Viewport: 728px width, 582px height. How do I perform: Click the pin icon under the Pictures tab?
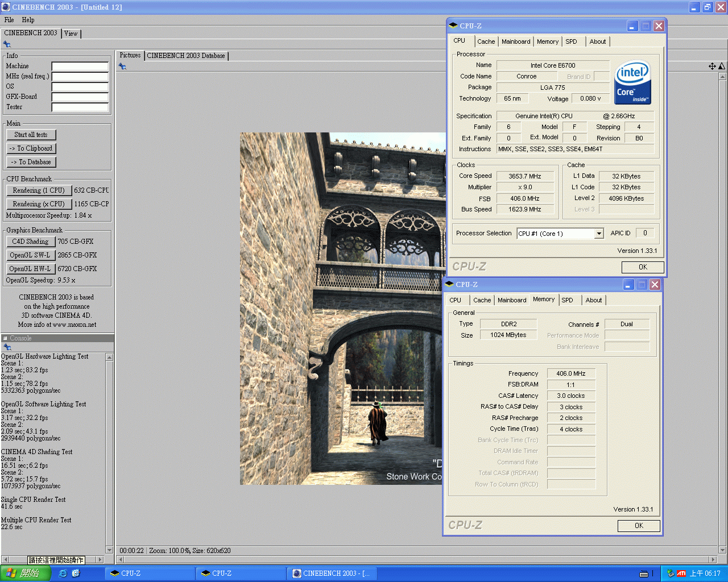click(x=122, y=66)
